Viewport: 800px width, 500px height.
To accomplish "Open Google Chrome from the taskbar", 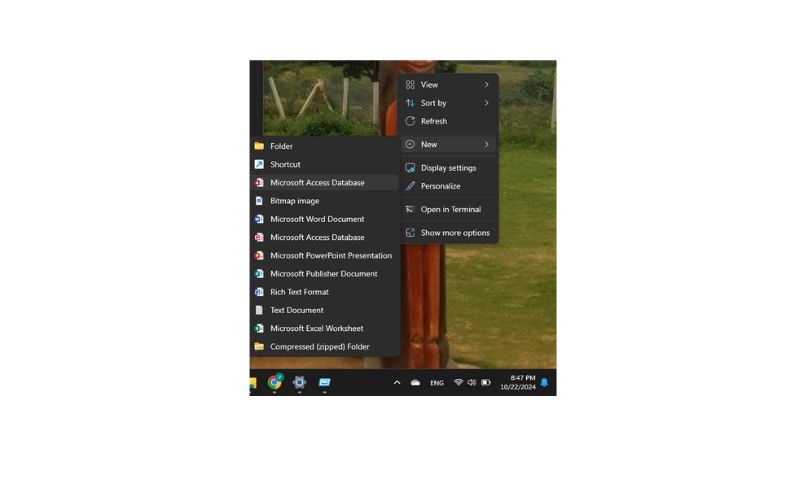I will click(275, 382).
